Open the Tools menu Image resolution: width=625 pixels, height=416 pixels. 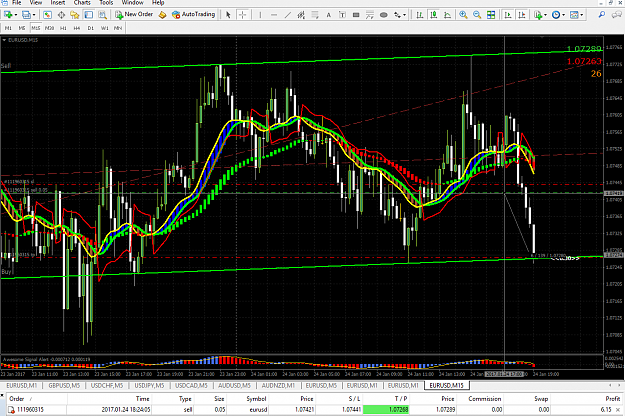(x=106, y=3)
